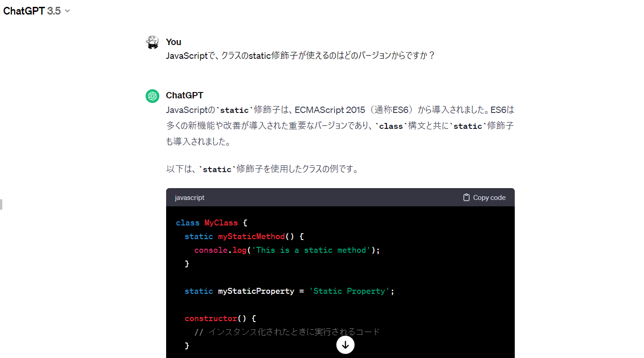644x358 pixels.
Task: Click the user avatar next to You
Action: coord(152,42)
